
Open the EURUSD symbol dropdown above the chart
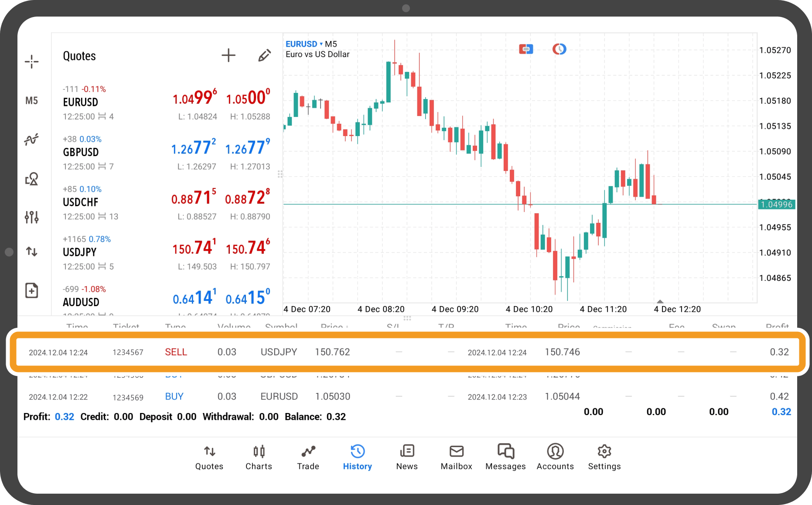(x=303, y=44)
